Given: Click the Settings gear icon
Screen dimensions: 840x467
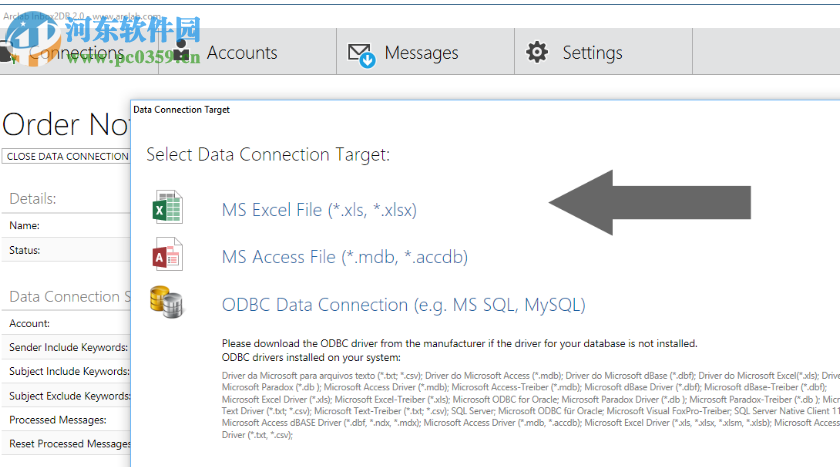Looking at the screenshot, I should tap(538, 52).
